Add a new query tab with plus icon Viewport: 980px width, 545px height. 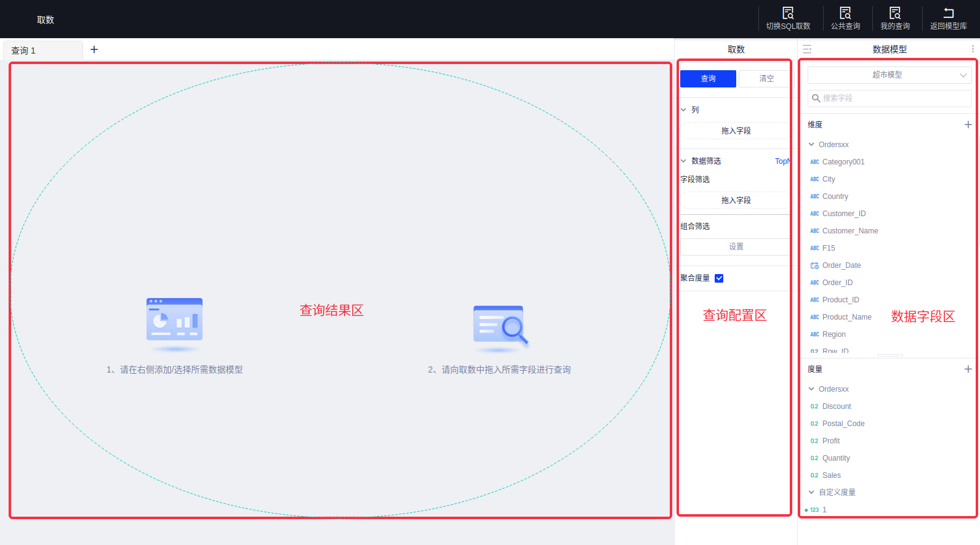(94, 50)
